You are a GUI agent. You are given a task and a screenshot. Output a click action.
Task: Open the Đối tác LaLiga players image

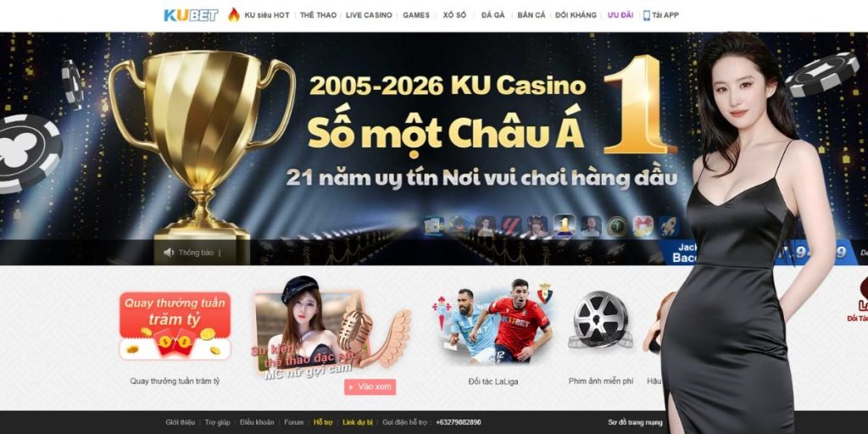point(493,322)
